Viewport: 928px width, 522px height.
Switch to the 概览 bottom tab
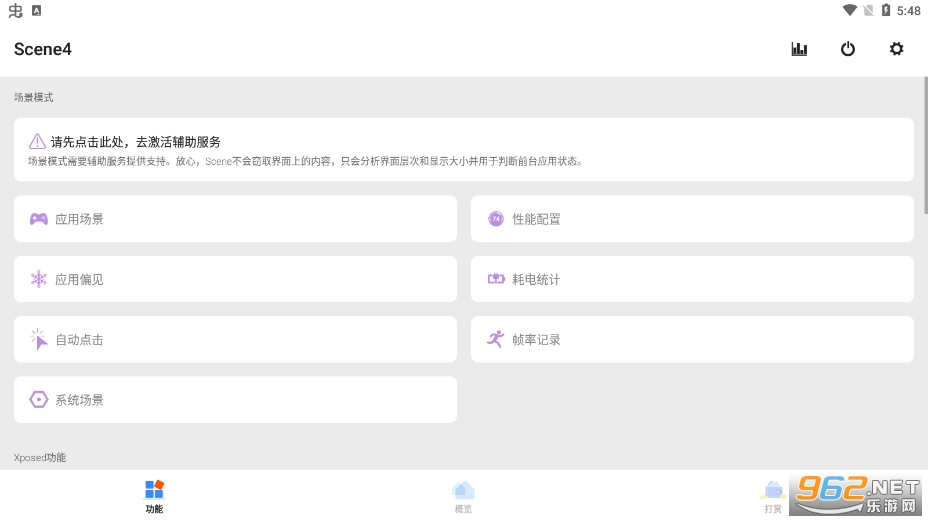pos(463,495)
